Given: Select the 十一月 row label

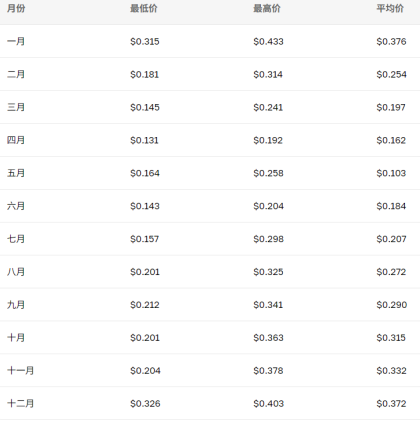Looking at the screenshot, I should (x=21, y=371).
